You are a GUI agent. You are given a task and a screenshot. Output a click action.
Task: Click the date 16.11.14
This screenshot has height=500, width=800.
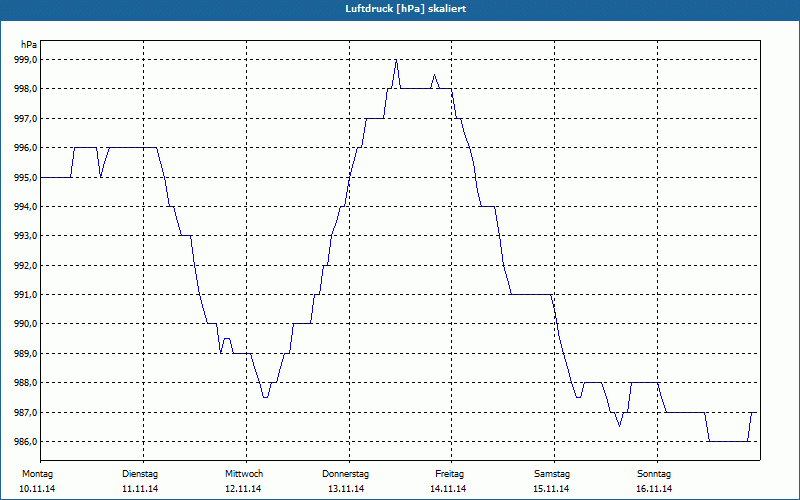coord(655,489)
